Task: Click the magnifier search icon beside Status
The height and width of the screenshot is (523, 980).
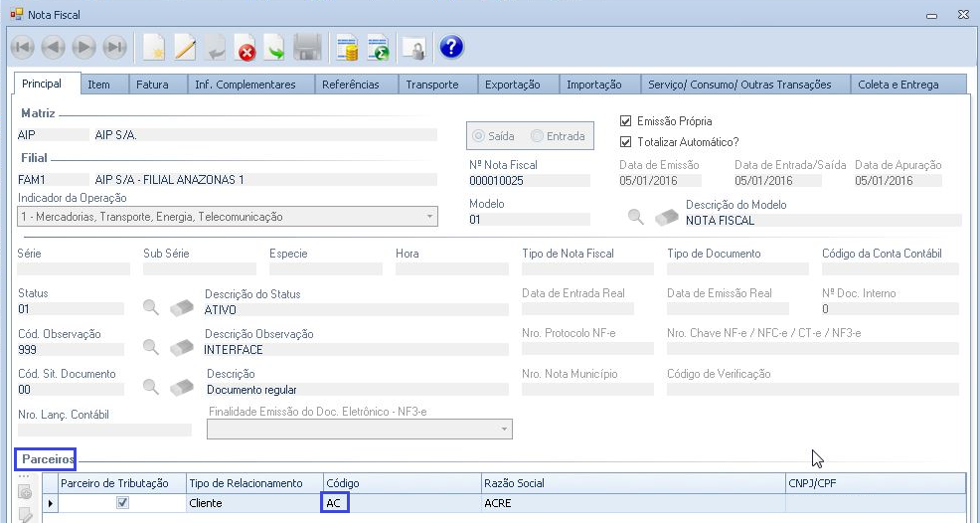Action: [x=151, y=307]
